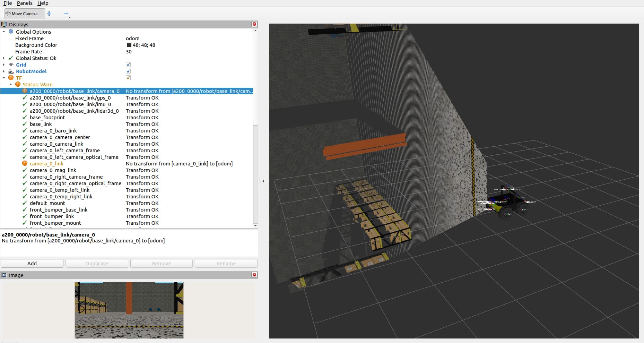Click the RobotModel display icon
Viewport: 644px width, 343px height.
pos(11,71)
